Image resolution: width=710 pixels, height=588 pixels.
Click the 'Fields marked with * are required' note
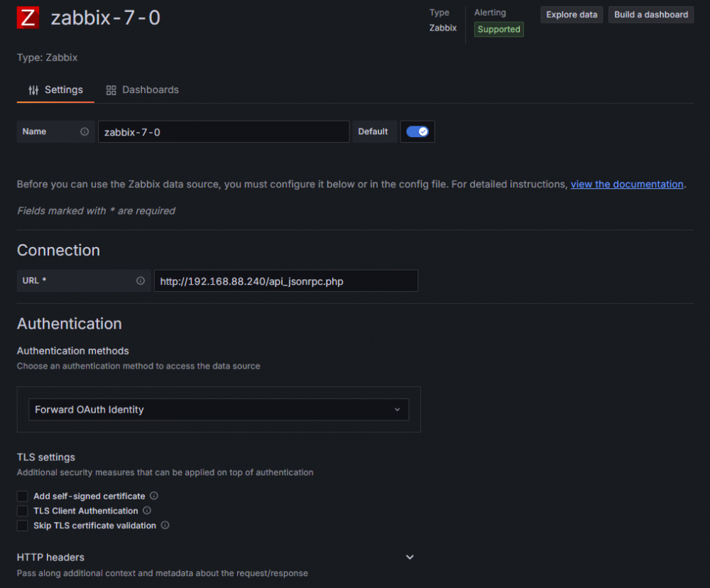[x=96, y=211]
